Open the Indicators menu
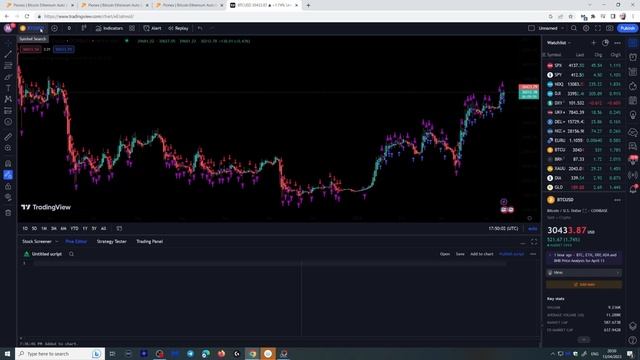The width and height of the screenshot is (640, 360). [x=109, y=28]
